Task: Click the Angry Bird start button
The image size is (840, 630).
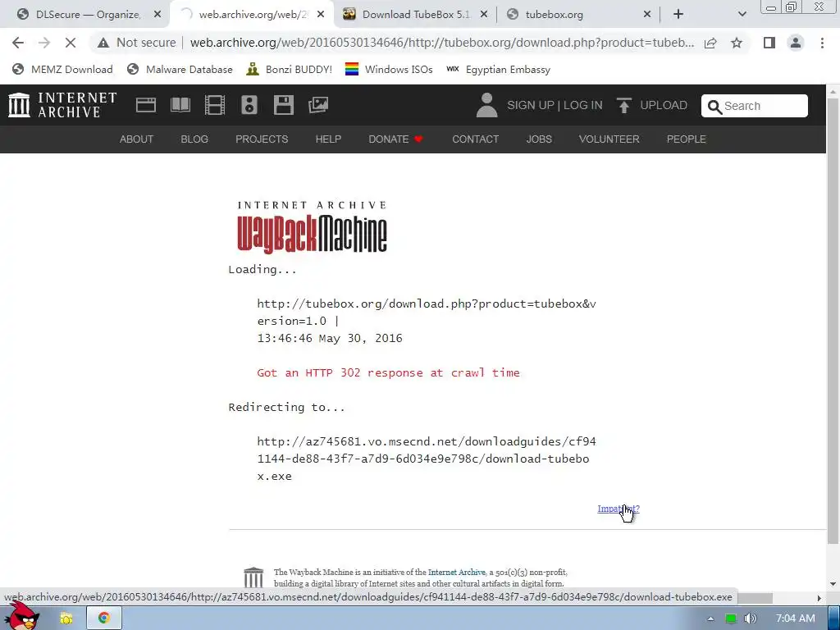Action: tap(22, 616)
